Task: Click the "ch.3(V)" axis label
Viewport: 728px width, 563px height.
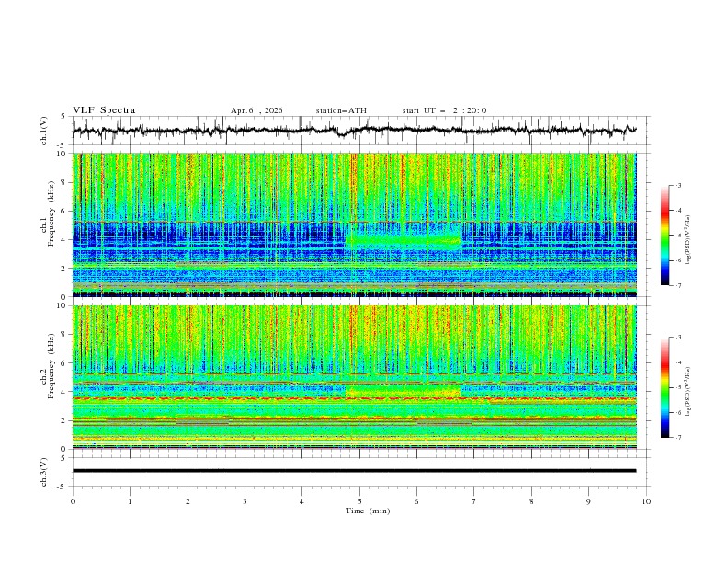Action: (x=44, y=472)
